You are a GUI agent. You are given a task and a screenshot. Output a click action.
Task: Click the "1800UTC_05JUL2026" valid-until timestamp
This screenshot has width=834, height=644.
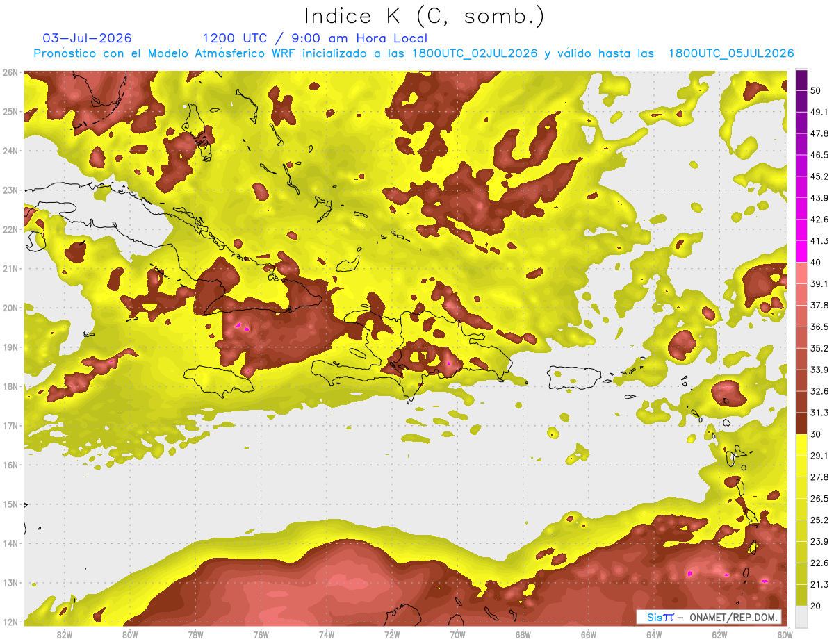[731, 53]
